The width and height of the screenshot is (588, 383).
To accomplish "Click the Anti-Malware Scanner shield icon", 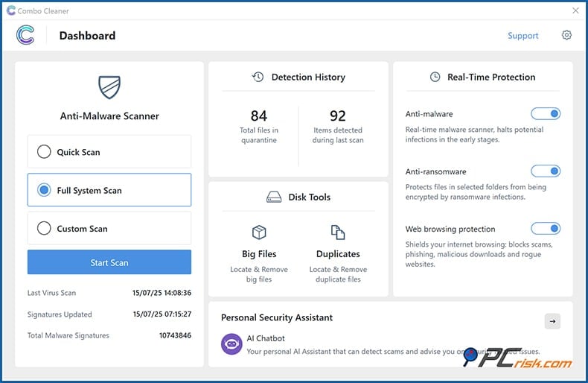I will (109, 87).
